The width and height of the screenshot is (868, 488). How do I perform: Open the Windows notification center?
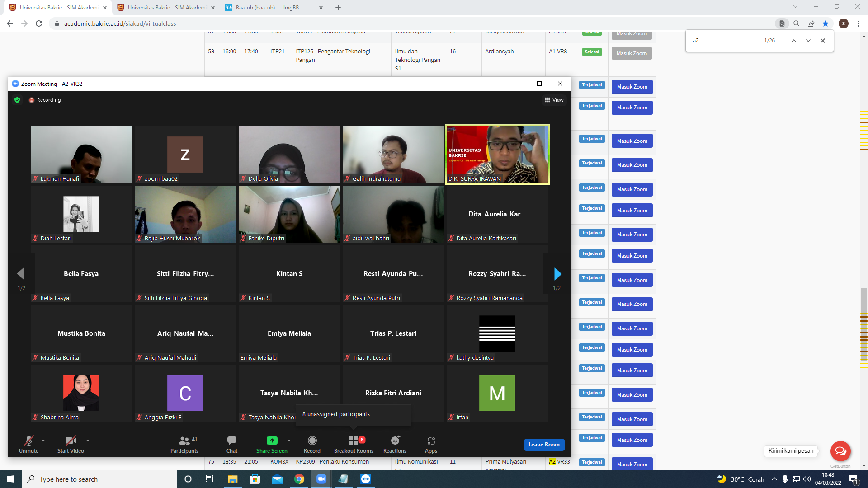(854, 479)
